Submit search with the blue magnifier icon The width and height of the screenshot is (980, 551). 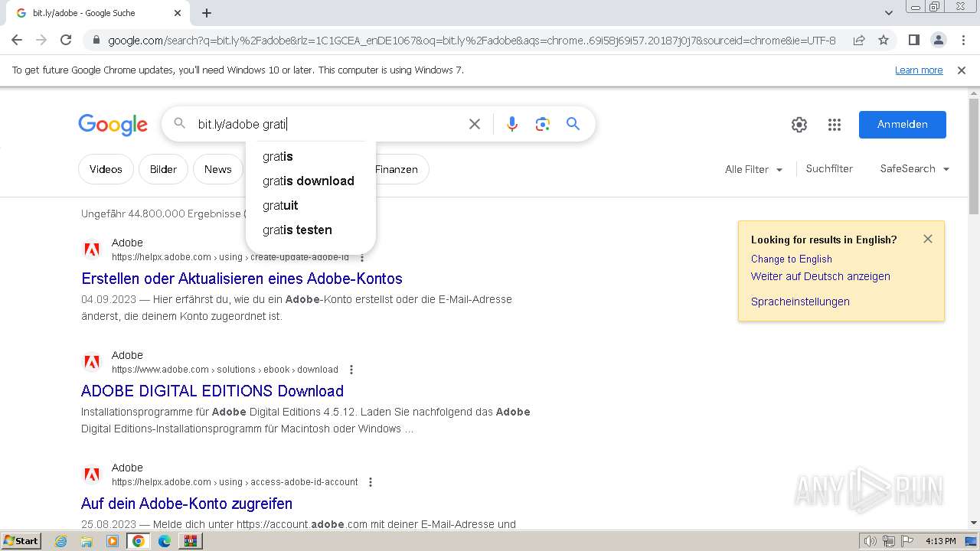[x=573, y=124]
